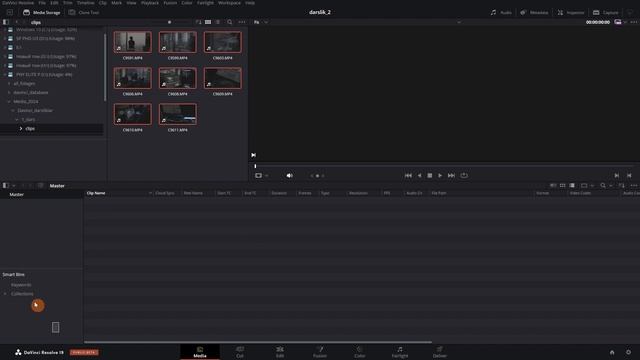640x360 pixels.
Task: Select the C0610.MP4 clip thumbnail
Action: (133, 114)
